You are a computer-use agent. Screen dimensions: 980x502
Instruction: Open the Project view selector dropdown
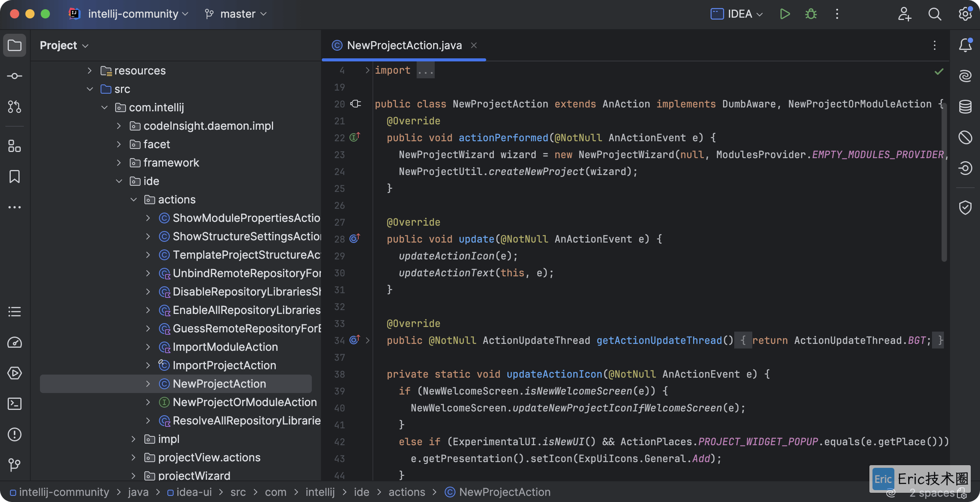click(64, 45)
